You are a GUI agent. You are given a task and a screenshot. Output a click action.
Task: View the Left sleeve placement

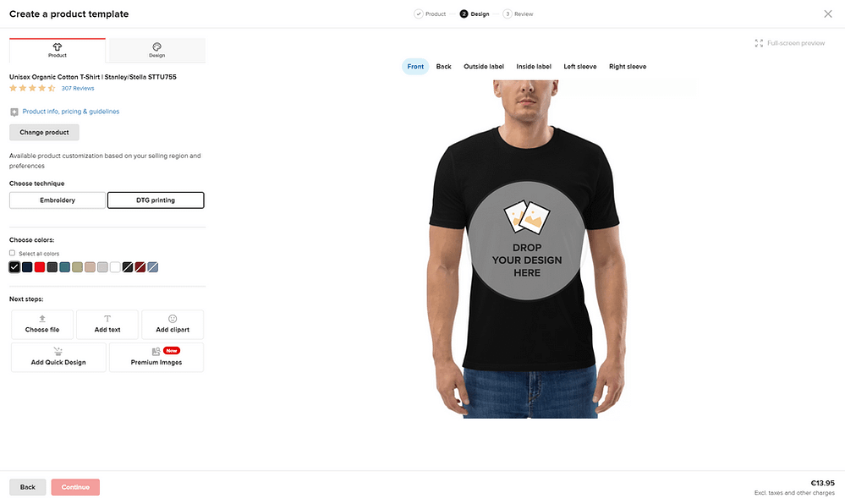580,66
